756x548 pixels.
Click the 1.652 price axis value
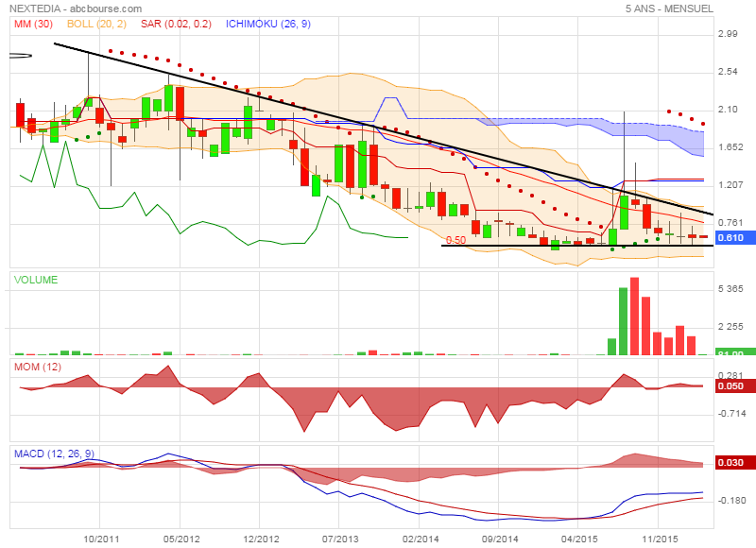coord(730,147)
